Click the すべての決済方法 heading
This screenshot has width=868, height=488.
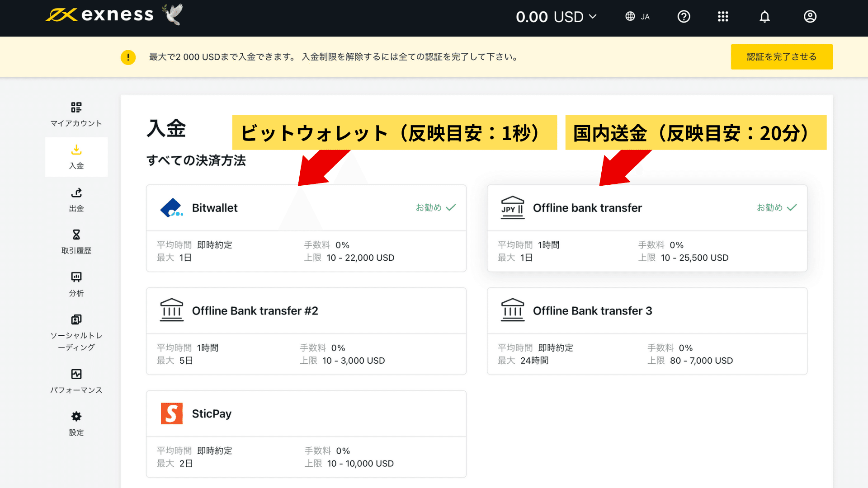click(196, 160)
